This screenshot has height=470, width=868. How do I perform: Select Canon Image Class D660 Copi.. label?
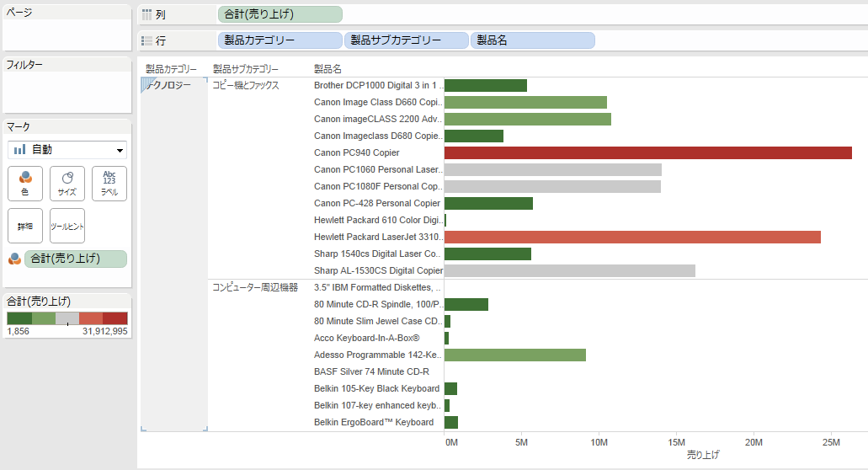[x=378, y=103]
